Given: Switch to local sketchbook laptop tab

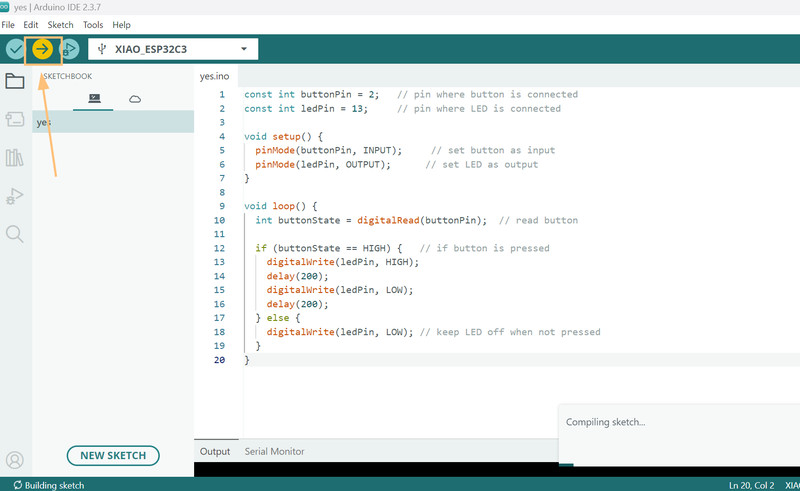Looking at the screenshot, I should (94, 99).
